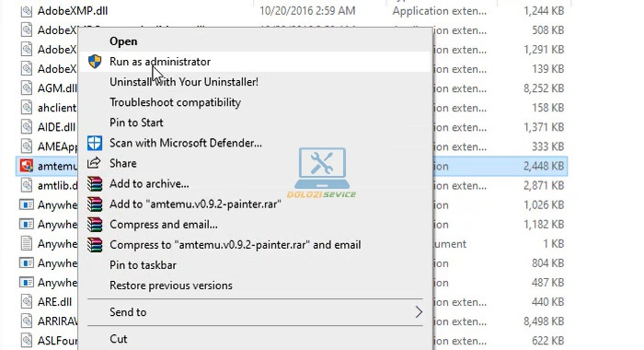Click the AGM.dll file icon
The image size is (644, 350).
pyautogui.click(x=27, y=88)
